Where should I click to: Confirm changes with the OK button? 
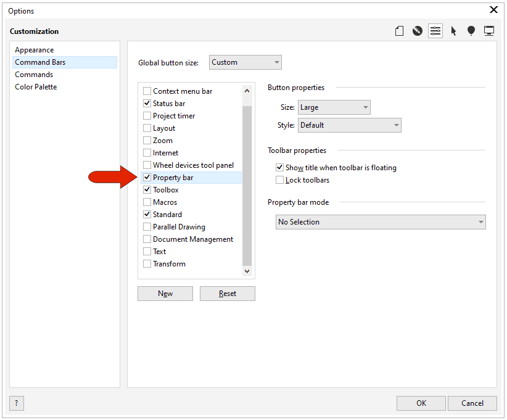pyautogui.click(x=421, y=403)
